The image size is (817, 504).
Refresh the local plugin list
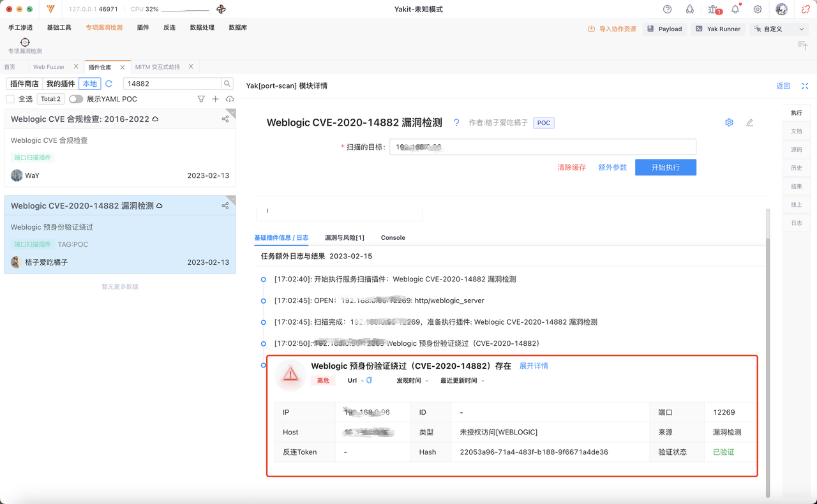pyautogui.click(x=109, y=84)
